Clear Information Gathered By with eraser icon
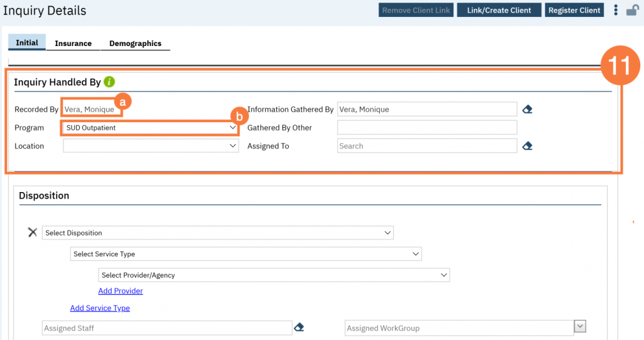Image resolution: width=644 pixels, height=340 pixels. pyautogui.click(x=528, y=110)
